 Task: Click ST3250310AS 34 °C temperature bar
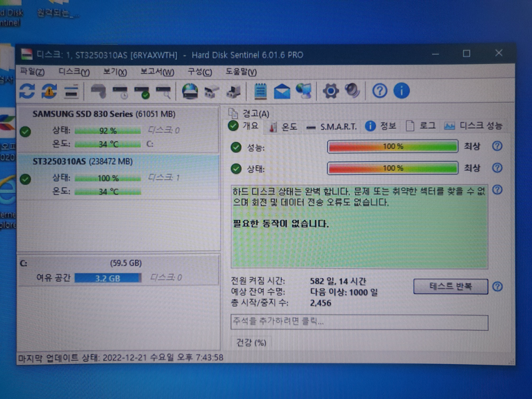pyautogui.click(x=108, y=192)
